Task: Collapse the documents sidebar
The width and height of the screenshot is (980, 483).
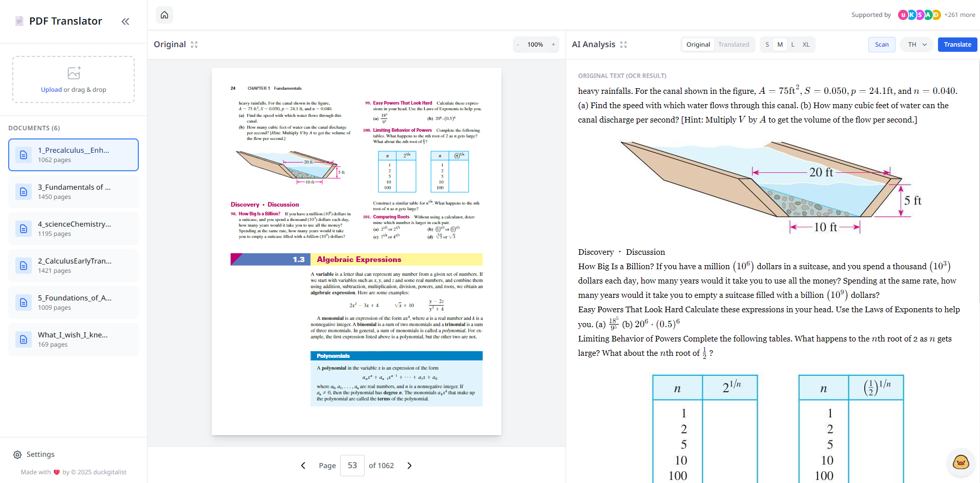Action: [126, 21]
